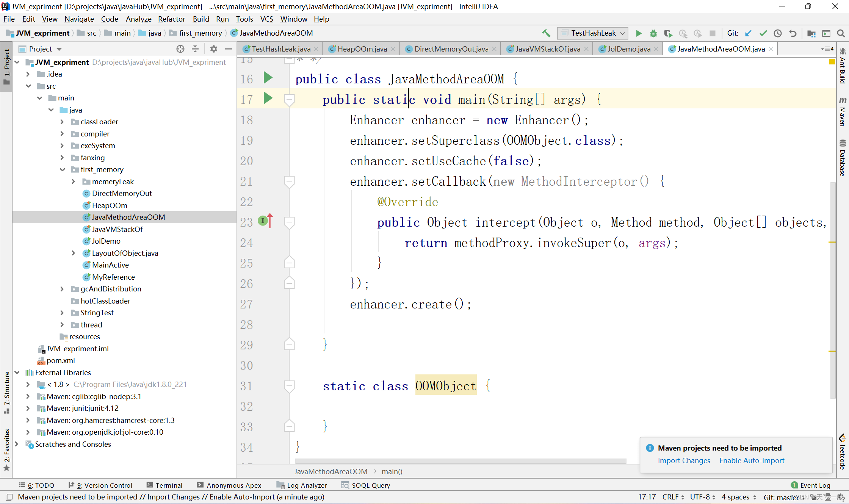The height and width of the screenshot is (504, 849).
Task: Toggle code fold at OOMObject class line
Action: 289,386
